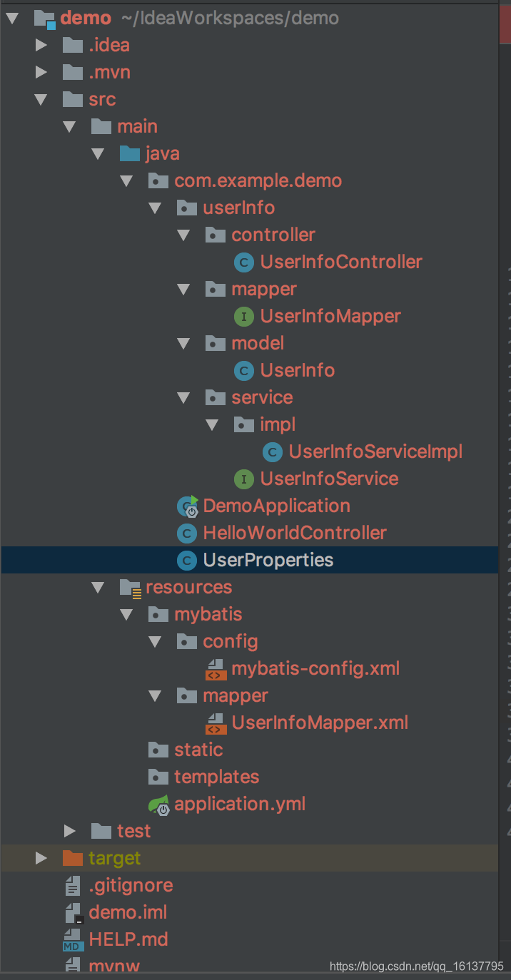Collapse the model package arrow
Image resolution: width=511 pixels, height=980 pixels.
(x=184, y=343)
